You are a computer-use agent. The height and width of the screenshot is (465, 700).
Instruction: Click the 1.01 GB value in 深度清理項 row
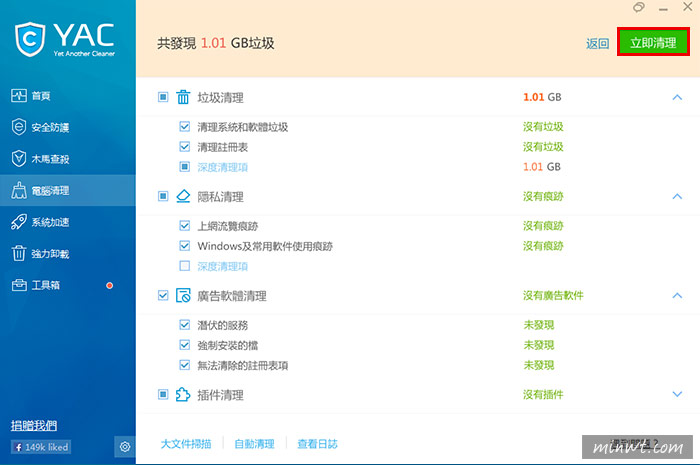coord(542,167)
